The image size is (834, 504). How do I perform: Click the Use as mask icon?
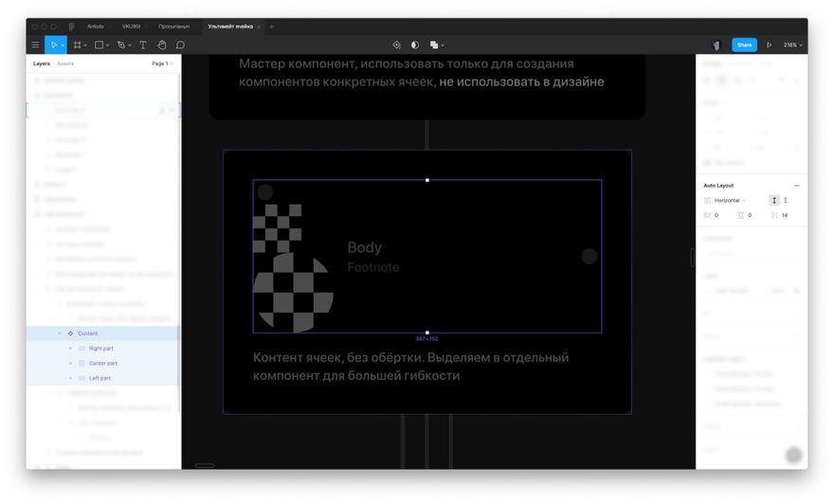[x=415, y=45]
